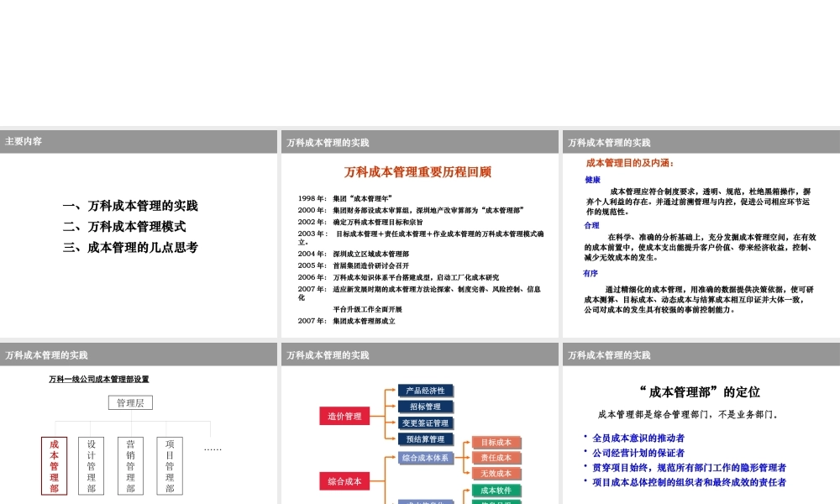Click the orange 无效成本 box
840x504 pixels.
coord(496,474)
